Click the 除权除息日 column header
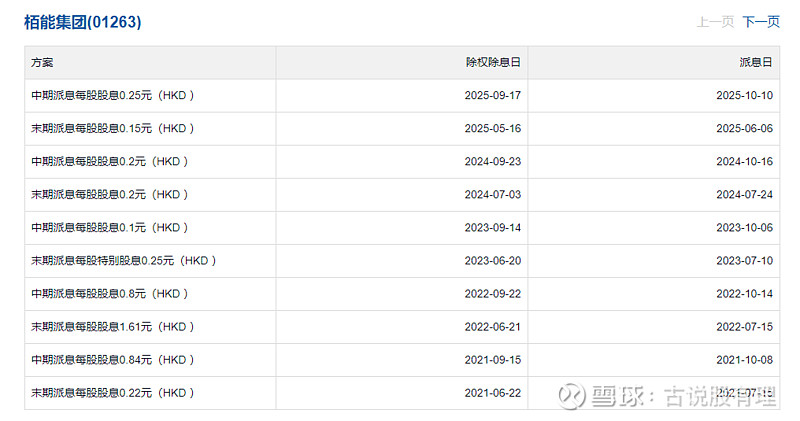800x421 pixels. click(x=494, y=62)
